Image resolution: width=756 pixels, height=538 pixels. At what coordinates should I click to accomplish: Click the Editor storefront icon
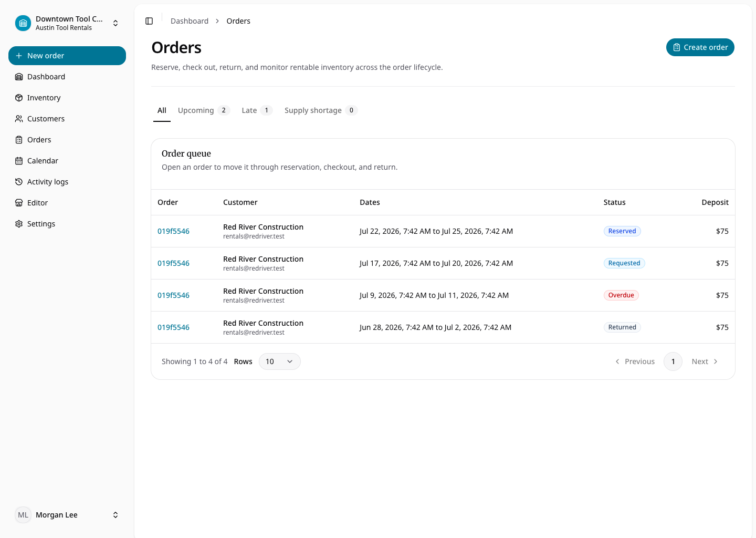[x=19, y=203]
